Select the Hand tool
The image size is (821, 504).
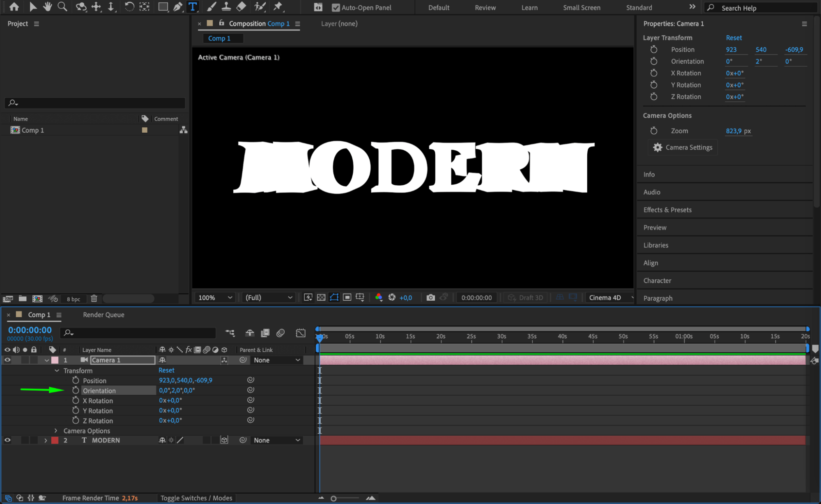pyautogui.click(x=48, y=7)
